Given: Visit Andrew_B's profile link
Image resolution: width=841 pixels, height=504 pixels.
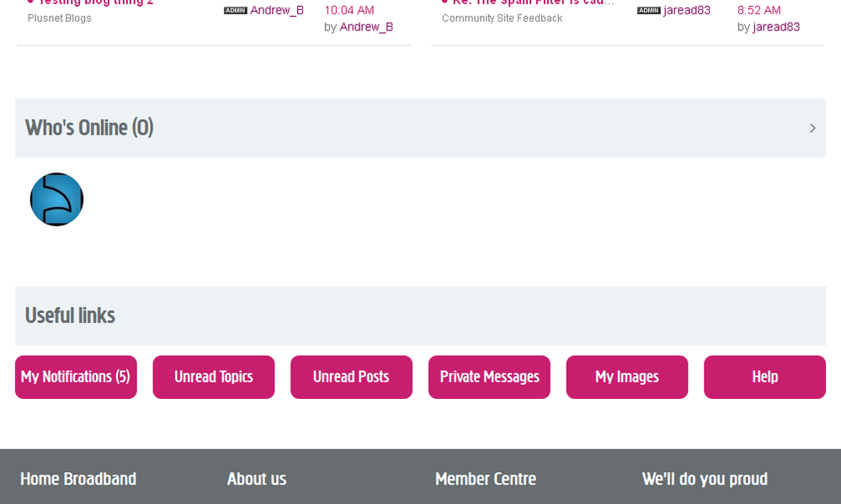Looking at the screenshot, I should point(365,26).
